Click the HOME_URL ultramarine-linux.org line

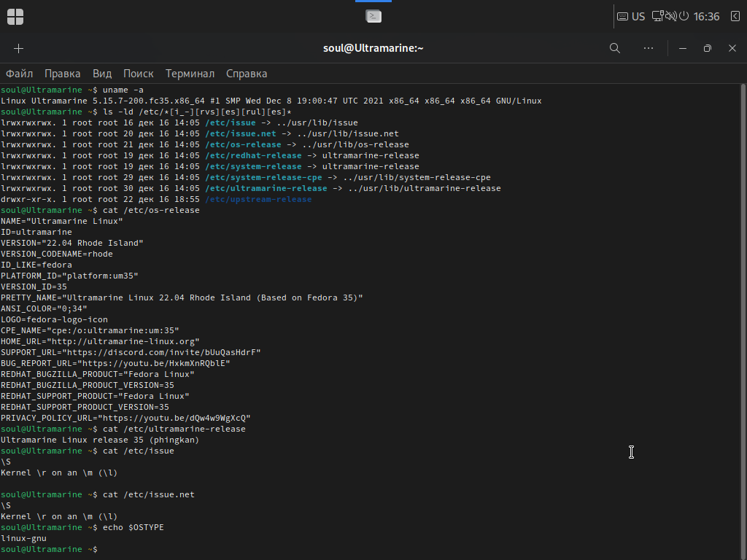click(100, 342)
